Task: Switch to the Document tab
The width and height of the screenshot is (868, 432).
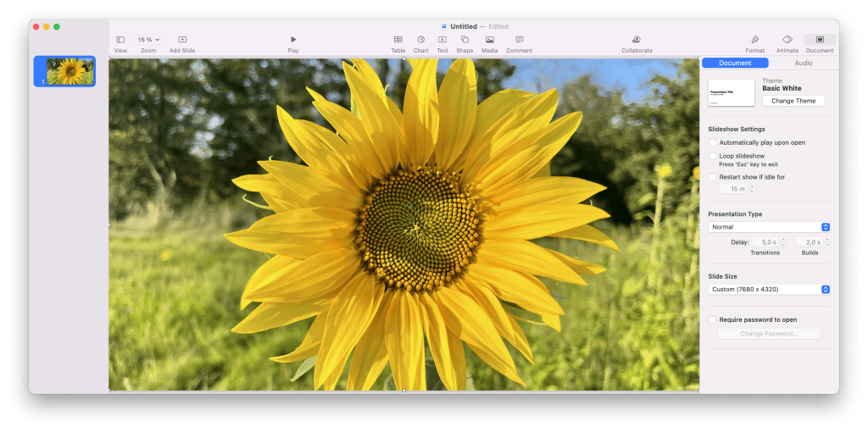Action: (x=735, y=63)
